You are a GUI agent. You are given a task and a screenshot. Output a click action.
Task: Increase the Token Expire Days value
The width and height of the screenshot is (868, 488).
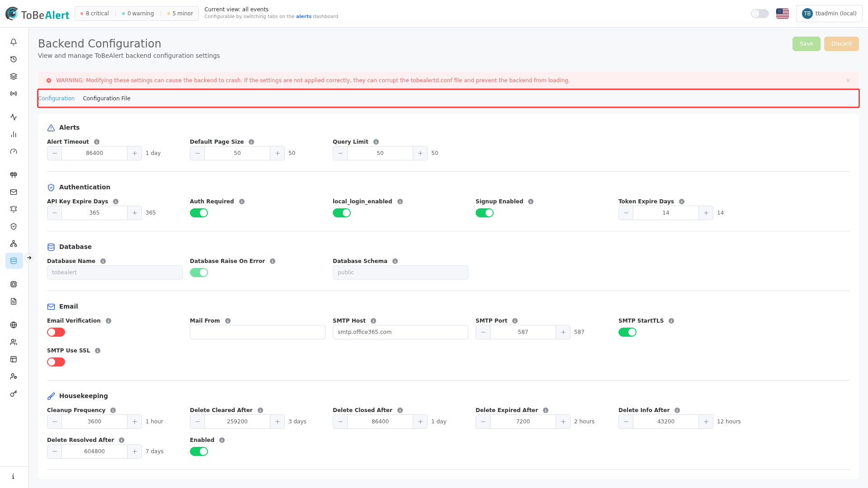[x=706, y=213]
